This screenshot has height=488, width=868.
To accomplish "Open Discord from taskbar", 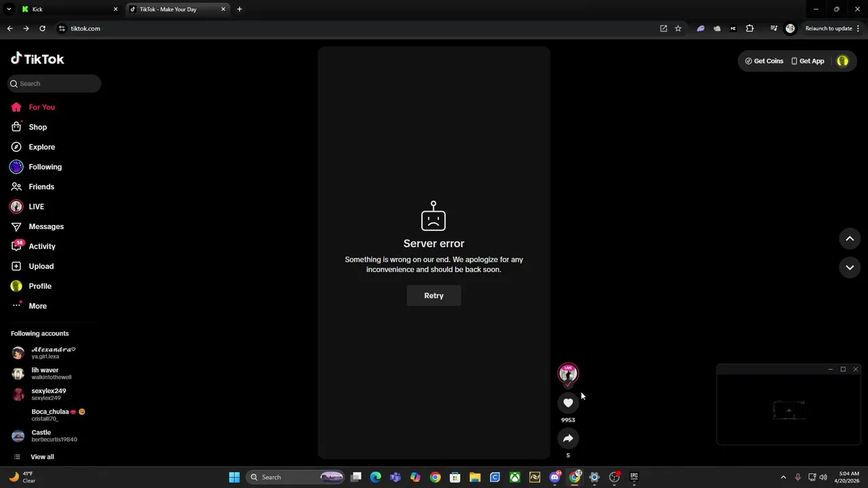I will (x=555, y=477).
